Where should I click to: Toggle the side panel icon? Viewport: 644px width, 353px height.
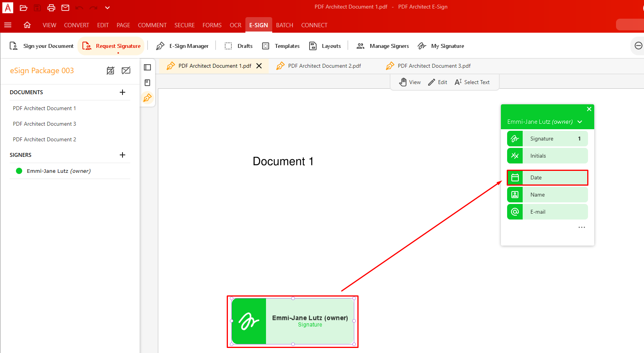147,67
